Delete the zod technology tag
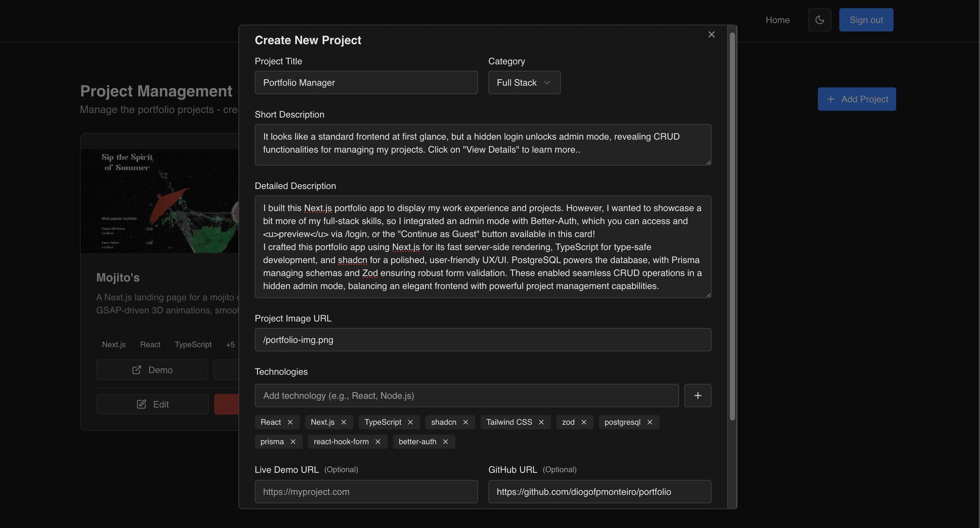 point(584,422)
